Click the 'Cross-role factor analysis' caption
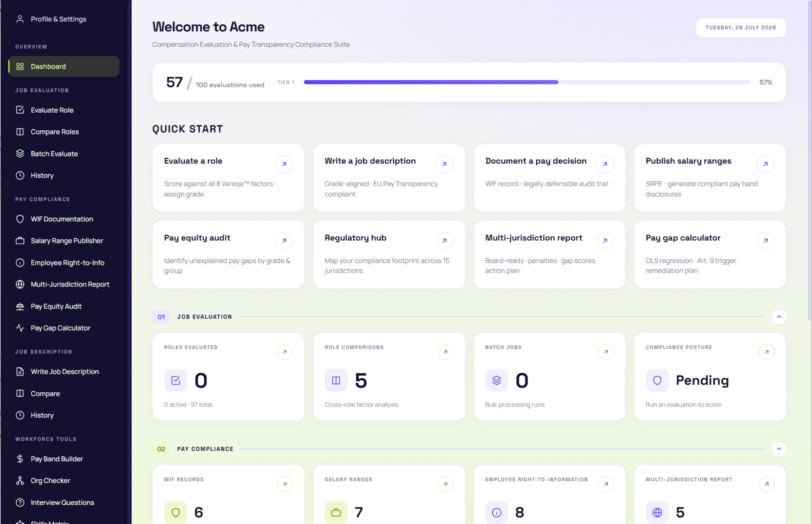The image size is (812, 524). [361, 405]
